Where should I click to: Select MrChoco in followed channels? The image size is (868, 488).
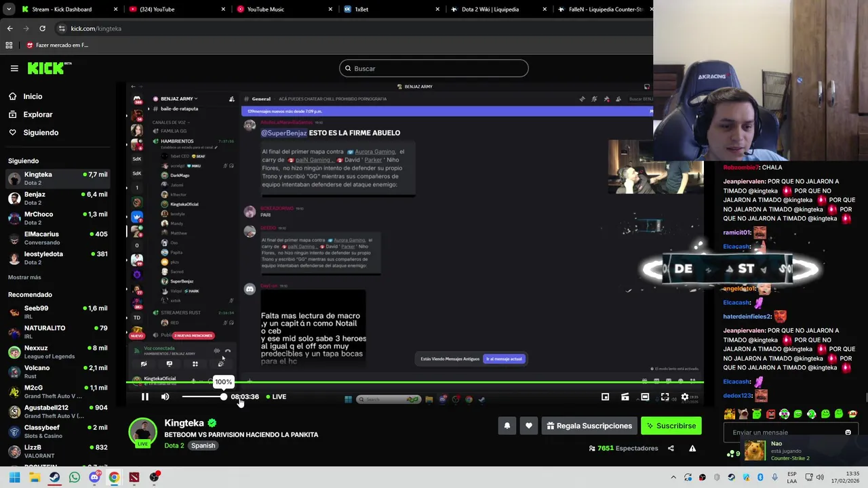tap(58, 218)
